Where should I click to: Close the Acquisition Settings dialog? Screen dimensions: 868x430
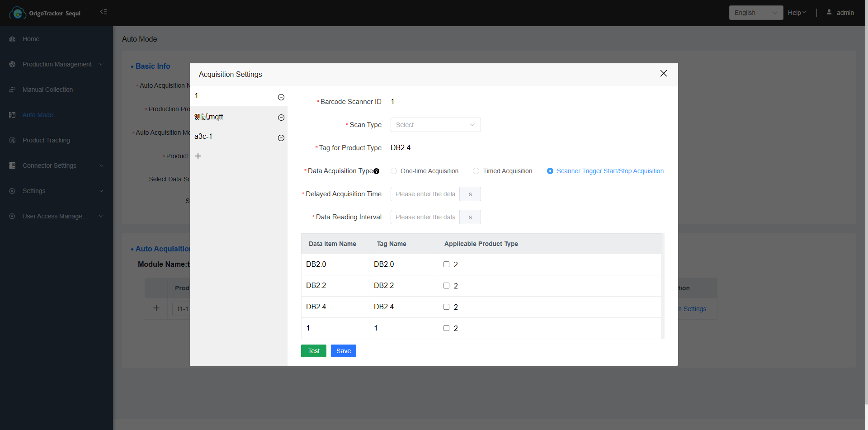pyautogui.click(x=663, y=73)
